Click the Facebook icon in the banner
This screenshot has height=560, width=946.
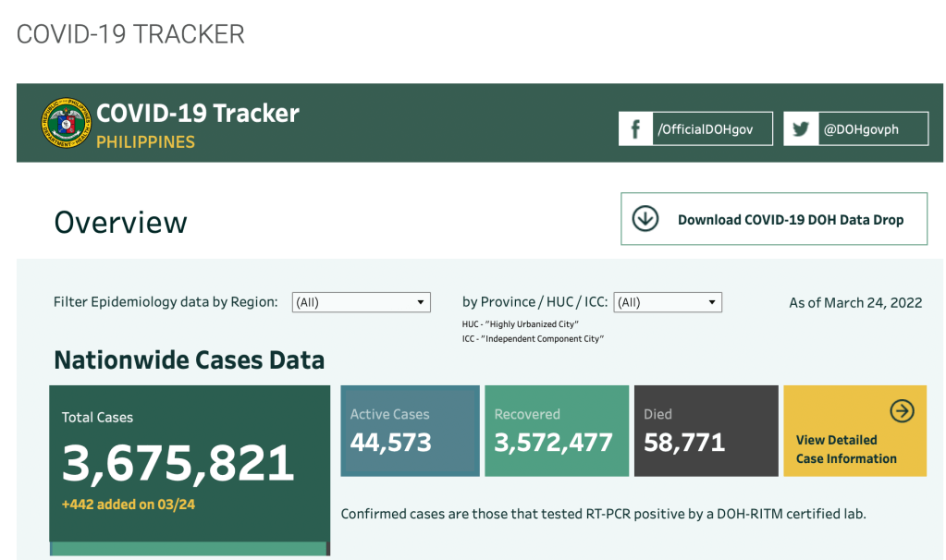pyautogui.click(x=635, y=129)
